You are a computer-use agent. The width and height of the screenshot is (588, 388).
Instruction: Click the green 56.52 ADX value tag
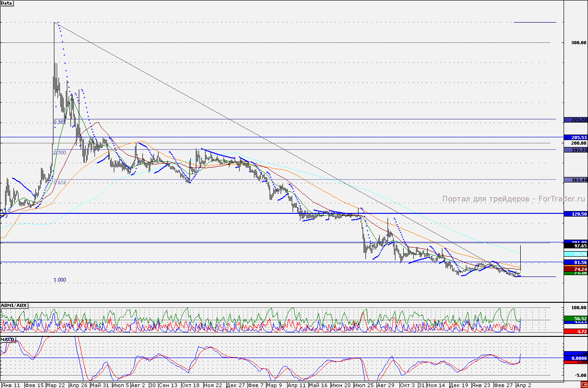(x=575, y=318)
